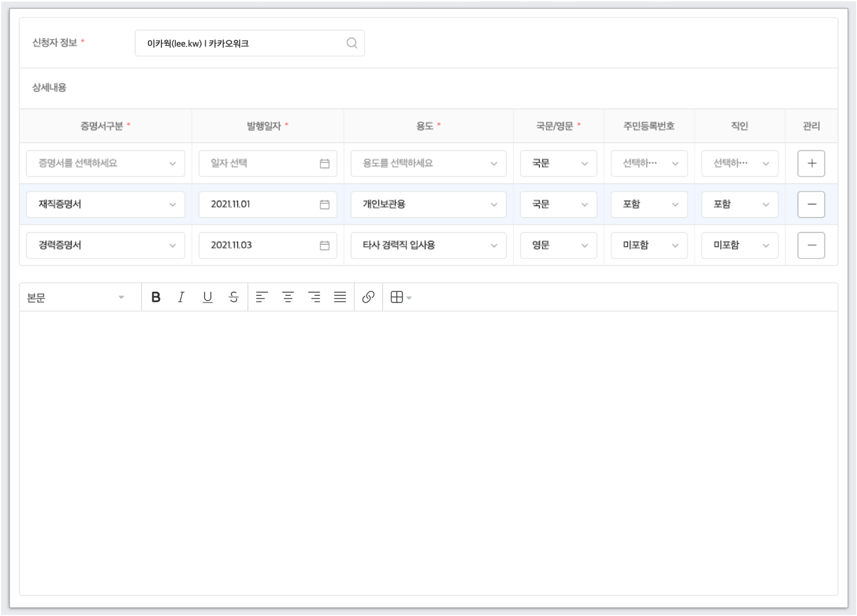Open calendar for 2021.11.01 date
The width and height of the screenshot is (857, 616).
[324, 204]
